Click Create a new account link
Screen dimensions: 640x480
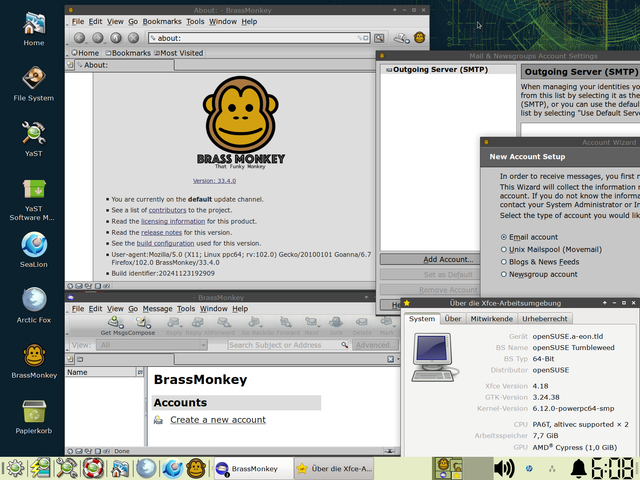point(218,420)
